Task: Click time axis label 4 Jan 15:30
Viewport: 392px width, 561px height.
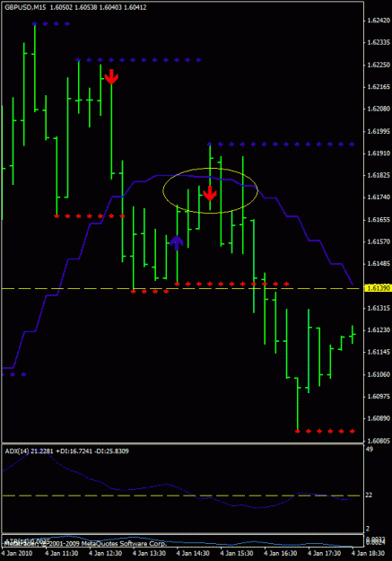Action: pos(237,554)
